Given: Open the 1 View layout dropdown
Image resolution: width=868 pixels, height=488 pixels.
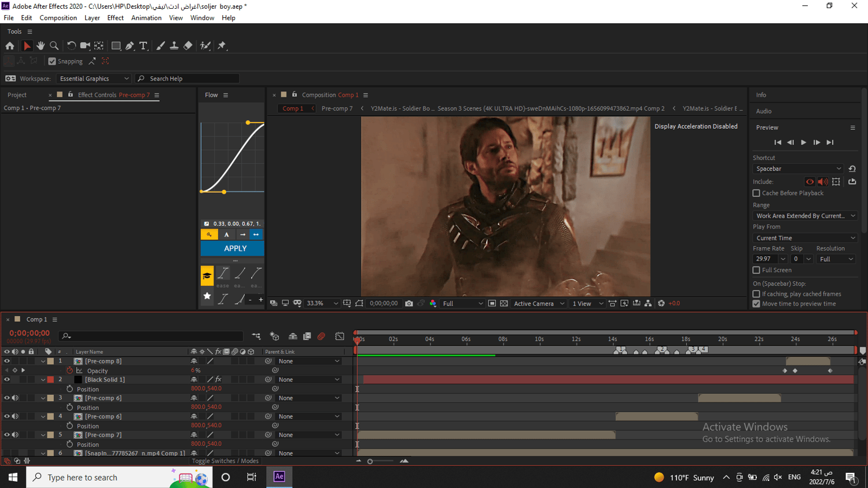Looking at the screenshot, I should [587, 303].
